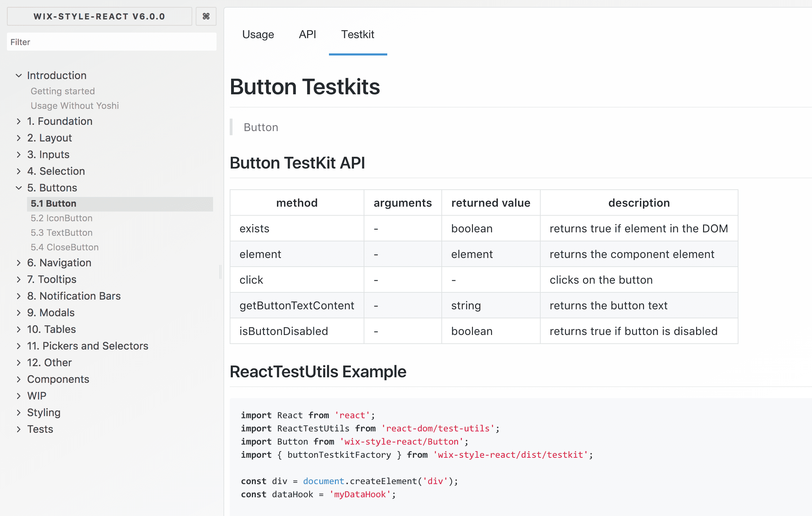Open Getting started page

(62, 91)
